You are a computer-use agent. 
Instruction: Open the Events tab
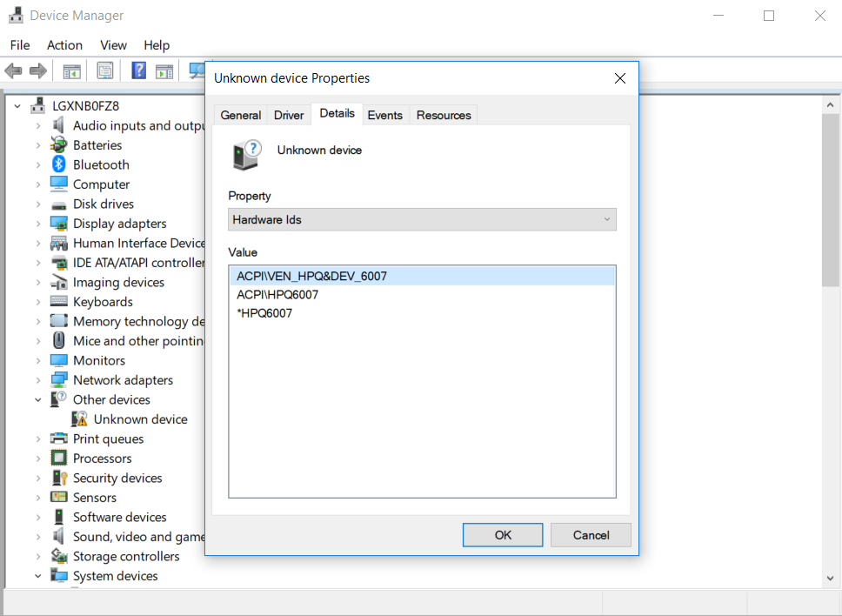(x=384, y=115)
